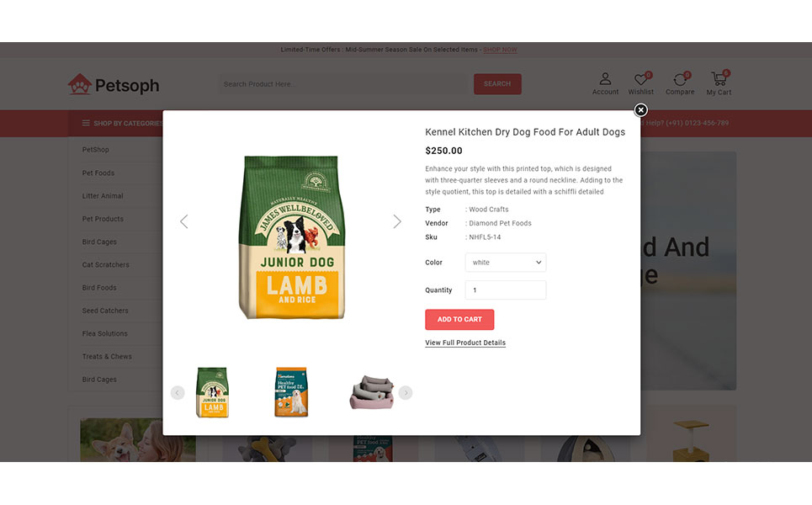The width and height of the screenshot is (812, 505).
Task: Advance the thumbnail carousel to the right
Action: 406,392
